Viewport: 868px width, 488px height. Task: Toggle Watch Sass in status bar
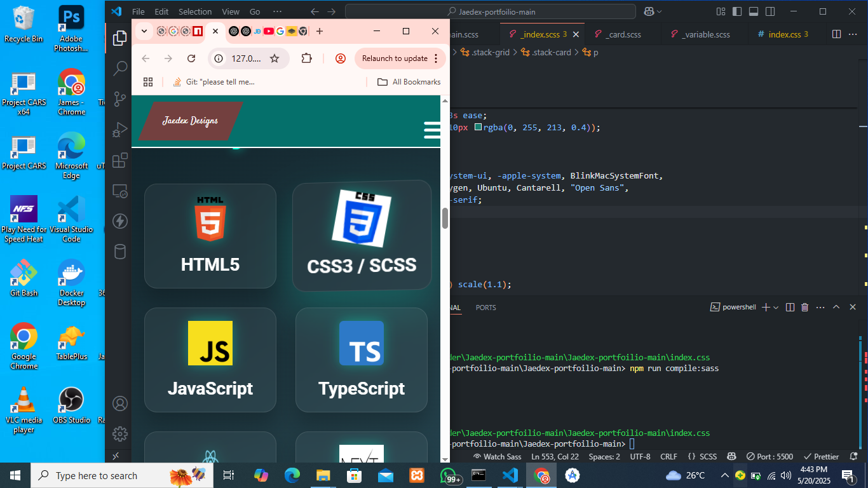pyautogui.click(x=498, y=456)
